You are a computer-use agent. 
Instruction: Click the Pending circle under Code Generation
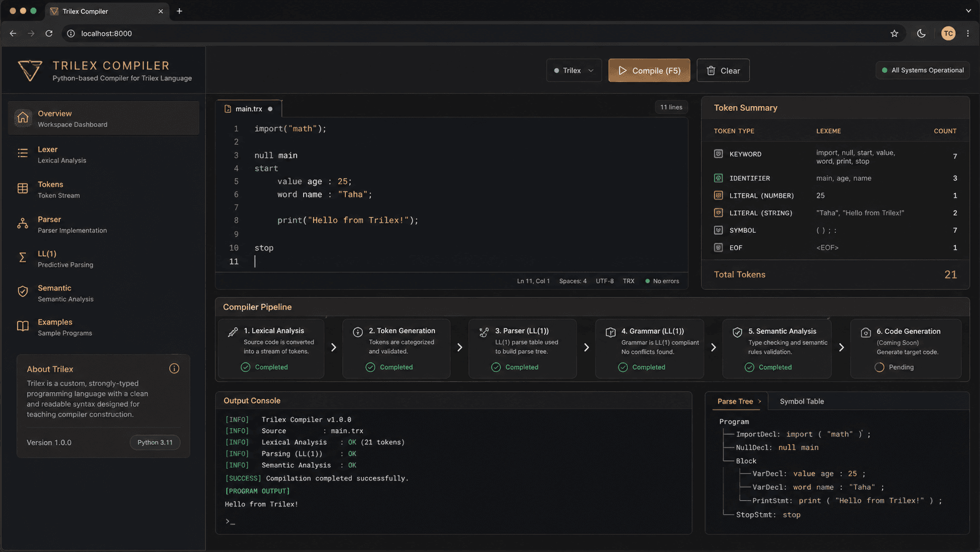tap(879, 367)
